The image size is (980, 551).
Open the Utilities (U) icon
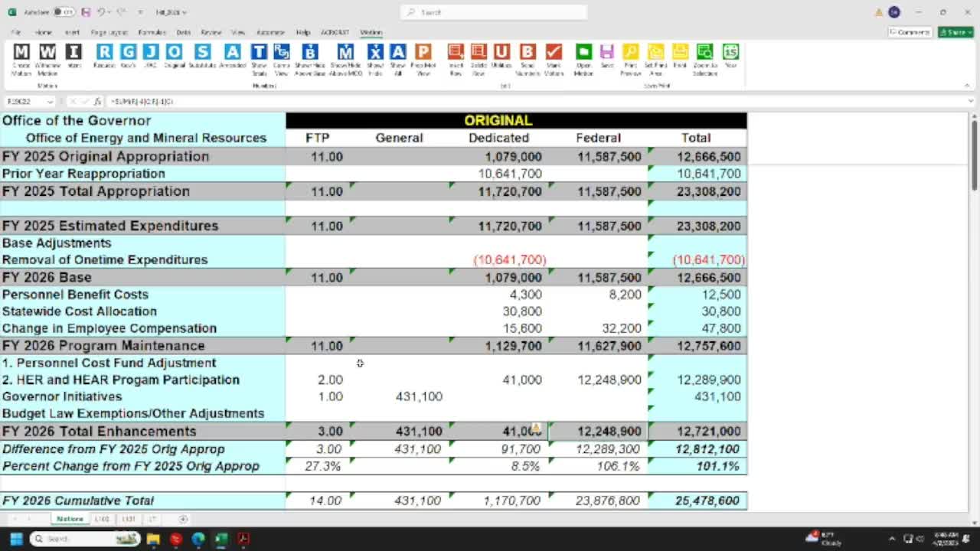tap(501, 52)
